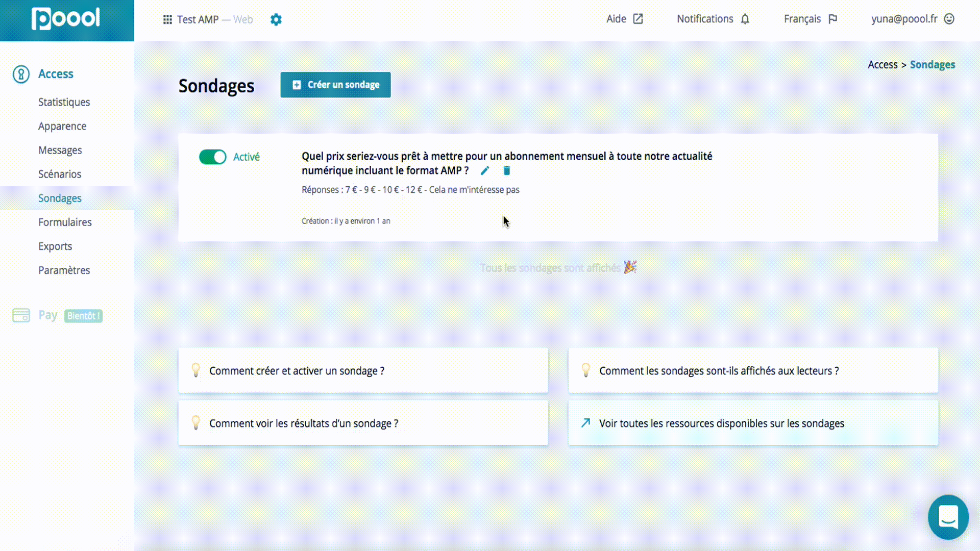Click Créer un sondage button

click(335, 85)
